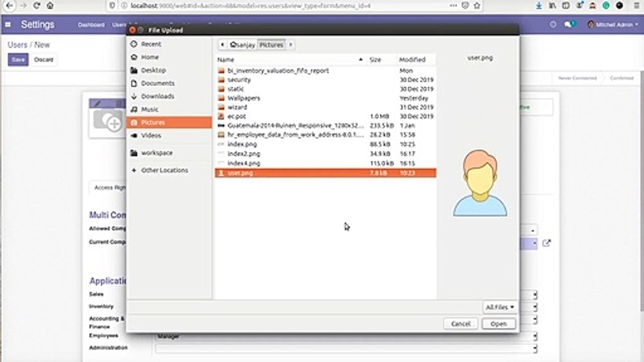
Task: Click the sanjay home path button
Action: point(243,45)
